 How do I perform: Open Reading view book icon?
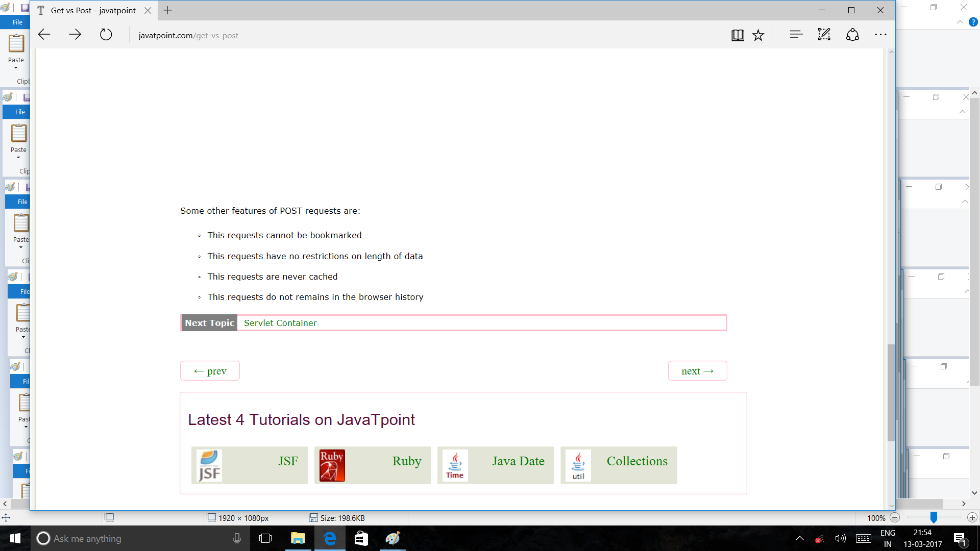tap(738, 35)
